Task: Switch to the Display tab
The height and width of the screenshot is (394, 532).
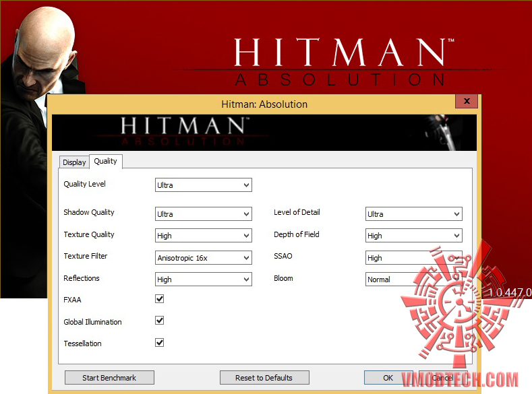Action: [74, 162]
